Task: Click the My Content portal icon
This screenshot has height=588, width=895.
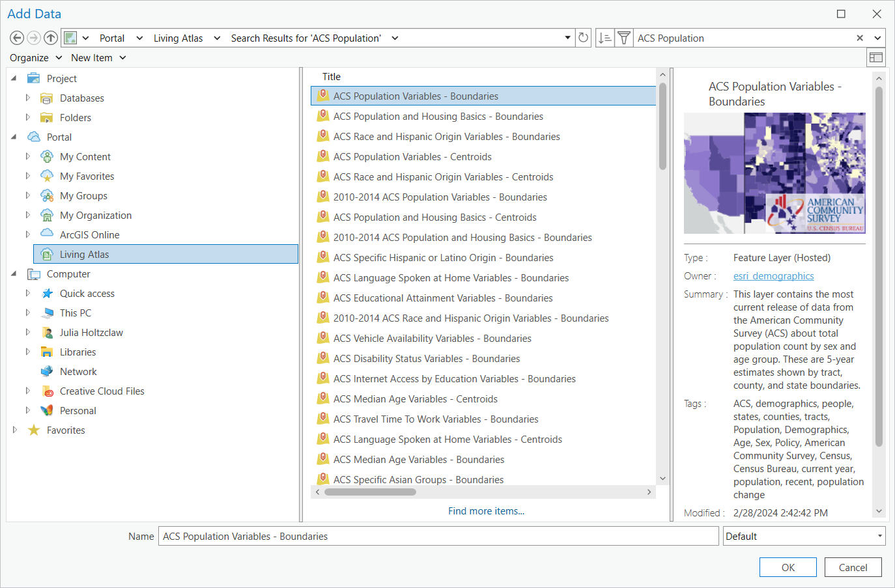Action: [46, 157]
